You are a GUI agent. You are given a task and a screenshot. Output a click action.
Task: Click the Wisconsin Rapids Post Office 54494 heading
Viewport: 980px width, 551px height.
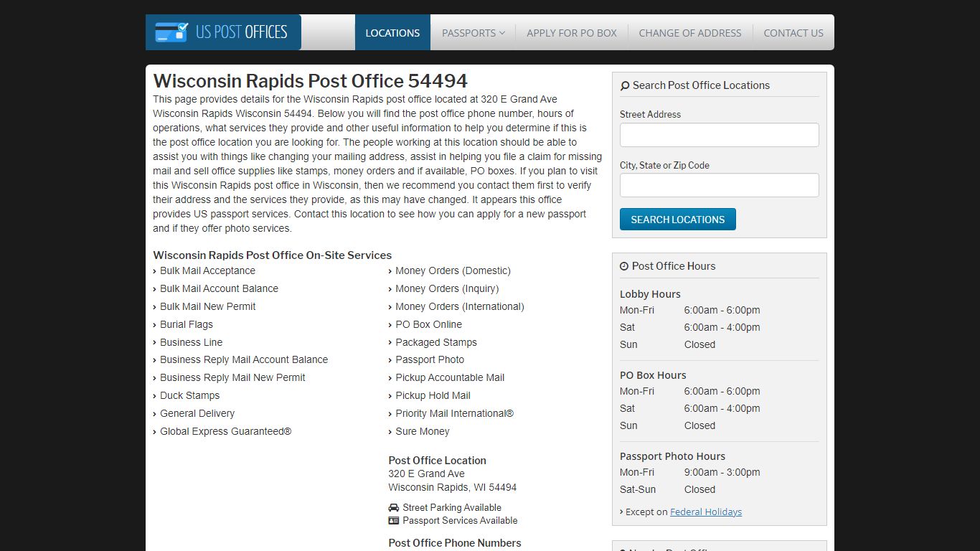311,81
